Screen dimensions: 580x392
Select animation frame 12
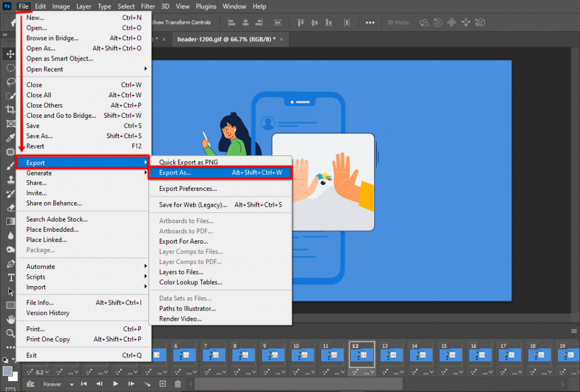pos(361,354)
